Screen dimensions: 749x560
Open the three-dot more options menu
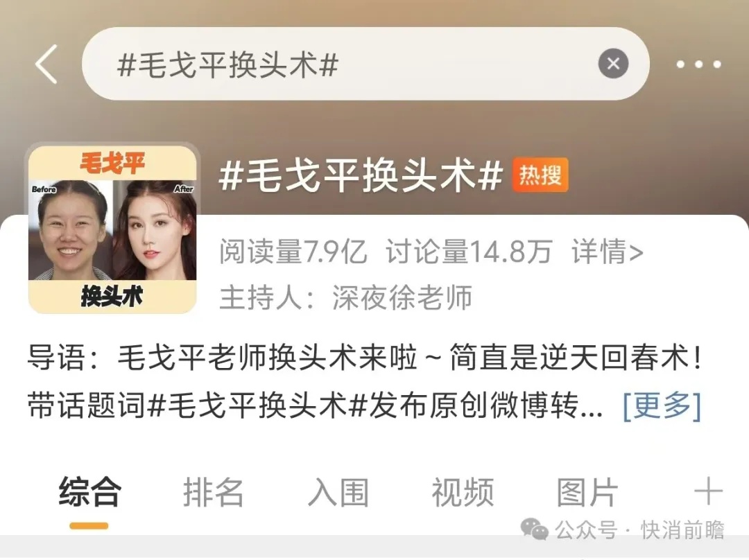coord(699,64)
